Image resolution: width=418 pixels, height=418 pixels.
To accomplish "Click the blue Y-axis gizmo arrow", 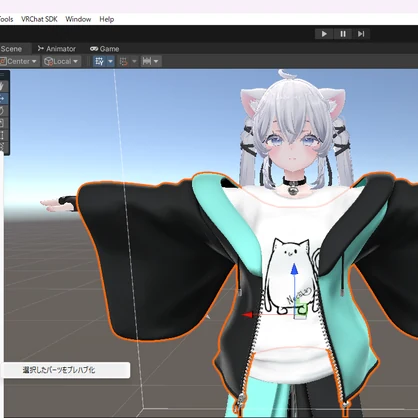I will 294,269.
